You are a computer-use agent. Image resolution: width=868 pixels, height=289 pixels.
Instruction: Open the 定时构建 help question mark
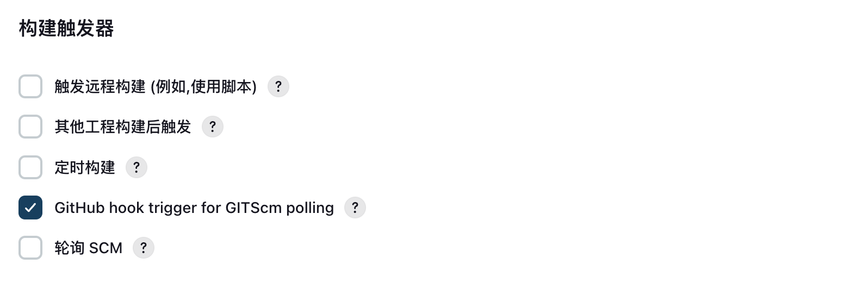coord(137,167)
